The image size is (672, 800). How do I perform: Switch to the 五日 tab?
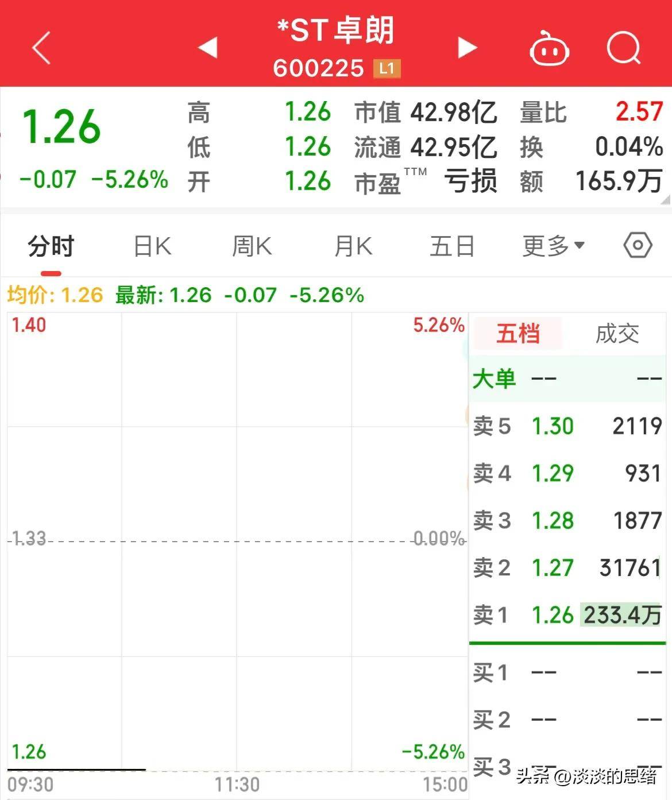pyautogui.click(x=452, y=246)
